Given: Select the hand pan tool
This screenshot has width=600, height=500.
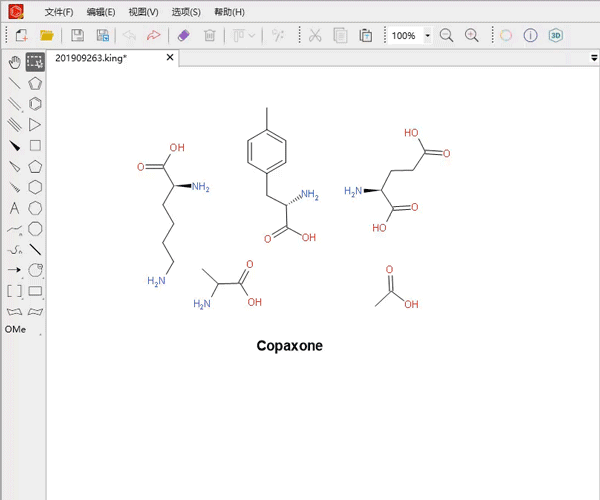Looking at the screenshot, I should (15, 62).
